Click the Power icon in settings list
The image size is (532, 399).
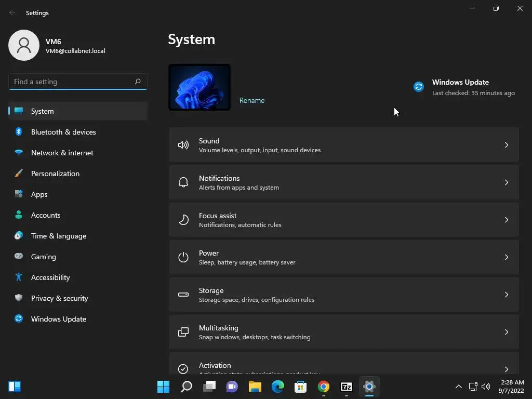tap(183, 257)
